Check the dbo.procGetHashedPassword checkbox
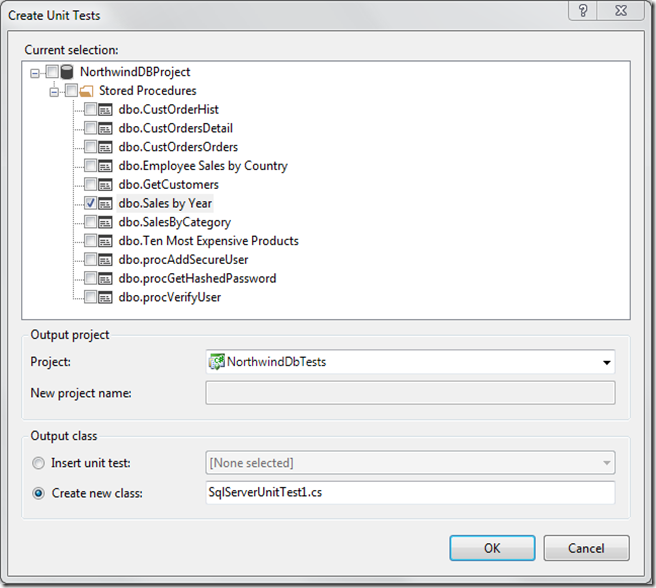Image resolution: width=656 pixels, height=588 pixels. [91, 278]
